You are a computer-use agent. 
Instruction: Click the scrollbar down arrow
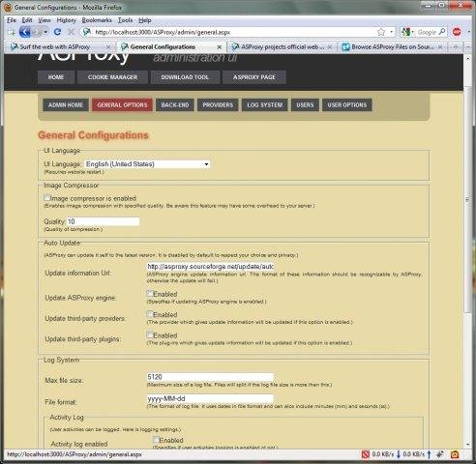467,445
